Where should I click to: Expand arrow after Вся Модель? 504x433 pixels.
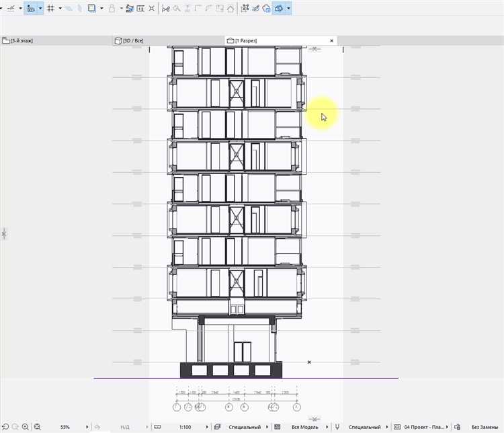tap(327, 427)
